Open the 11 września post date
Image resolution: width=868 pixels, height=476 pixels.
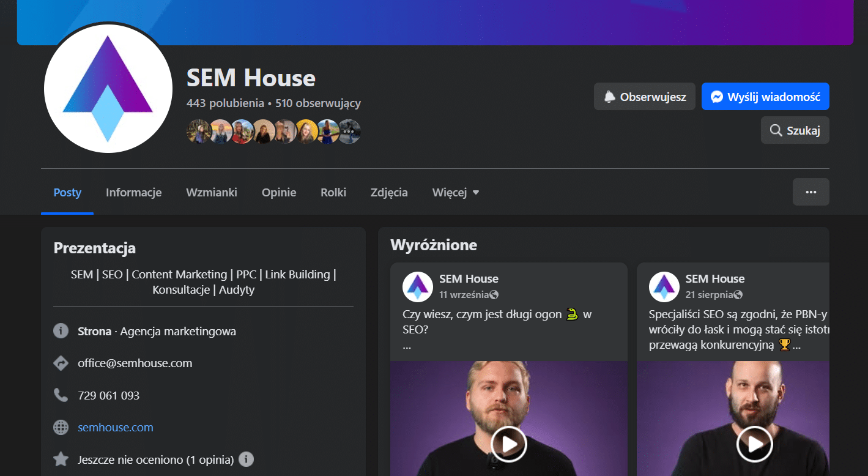pos(464,294)
